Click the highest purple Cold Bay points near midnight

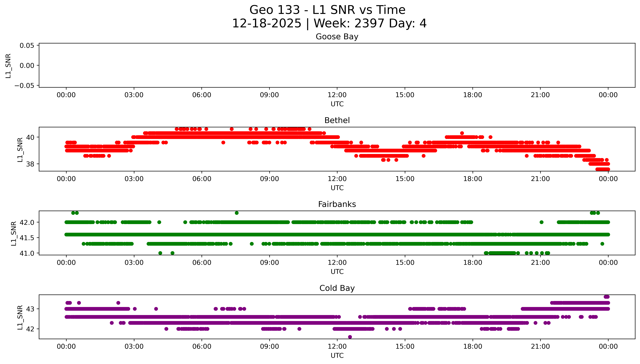tap(606, 297)
